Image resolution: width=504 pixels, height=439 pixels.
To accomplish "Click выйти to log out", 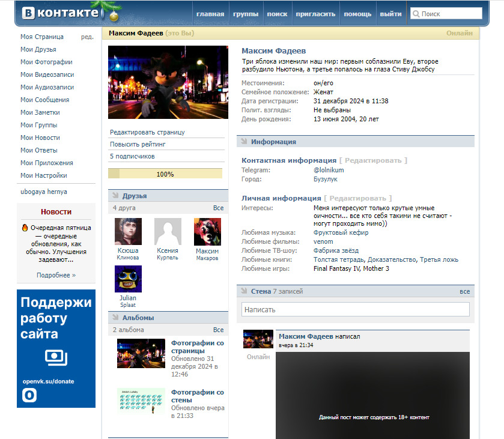I will [x=390, y=14].
